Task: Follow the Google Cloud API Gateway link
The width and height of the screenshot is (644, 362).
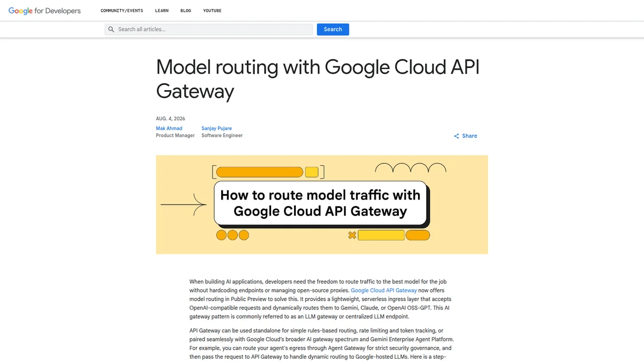Action: [x=384, y=290]
